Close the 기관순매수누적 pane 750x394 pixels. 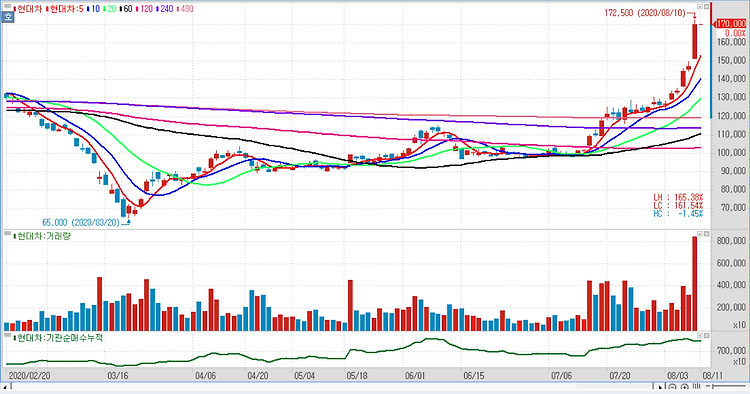pyautogui.click(x=706, y=336)
